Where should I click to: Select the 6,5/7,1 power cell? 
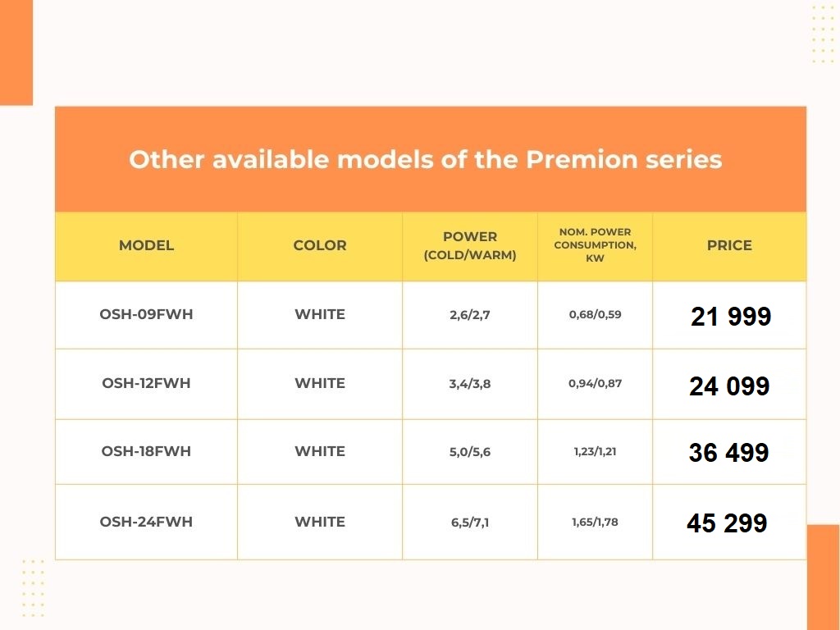tap(470, 523)
